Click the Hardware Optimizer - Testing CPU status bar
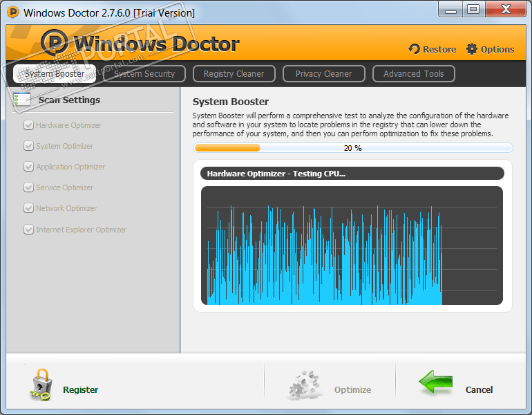532x415 pixels. tap(352, 174)
